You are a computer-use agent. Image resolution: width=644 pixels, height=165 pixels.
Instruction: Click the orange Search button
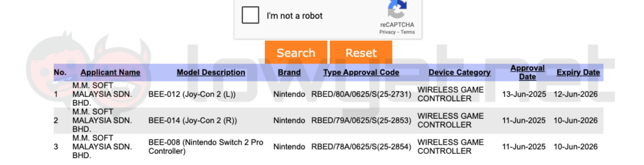pyautogui.click(x=296, y=52)
